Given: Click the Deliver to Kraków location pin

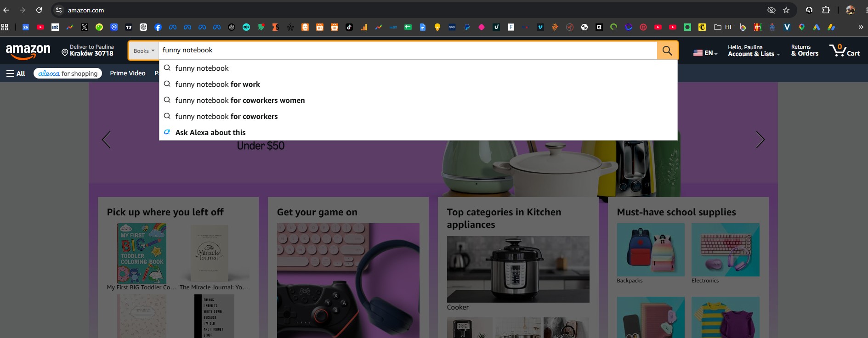Looking at the screenshot, I should click(65, 52).
